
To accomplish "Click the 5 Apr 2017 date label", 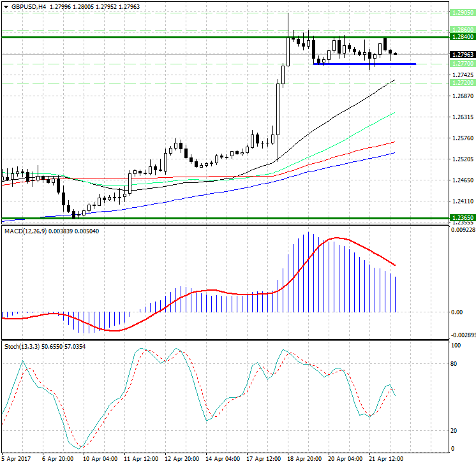I will pyautogui.click(x=16, y=459).
